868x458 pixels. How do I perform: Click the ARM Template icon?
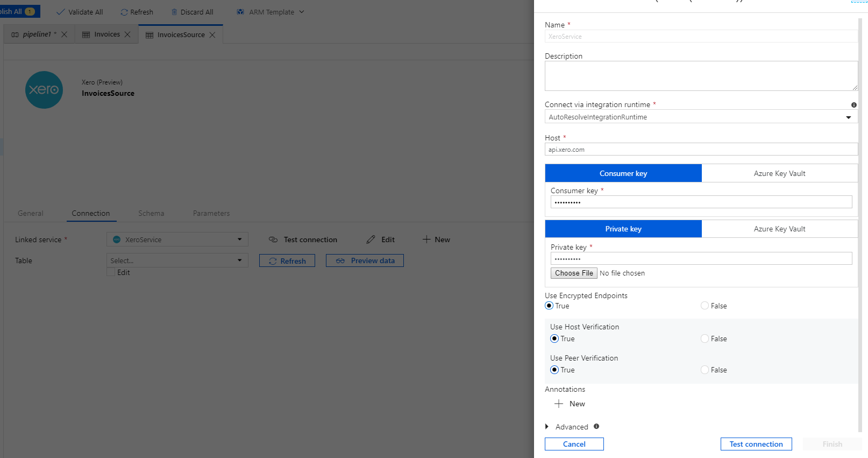tap(240, 12)
